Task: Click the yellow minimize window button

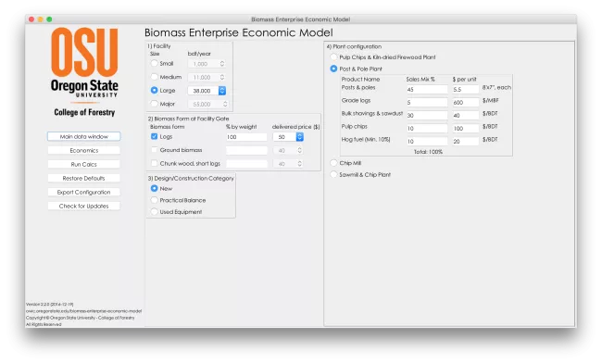Action: pyautogui.click(x=41, y=19)
